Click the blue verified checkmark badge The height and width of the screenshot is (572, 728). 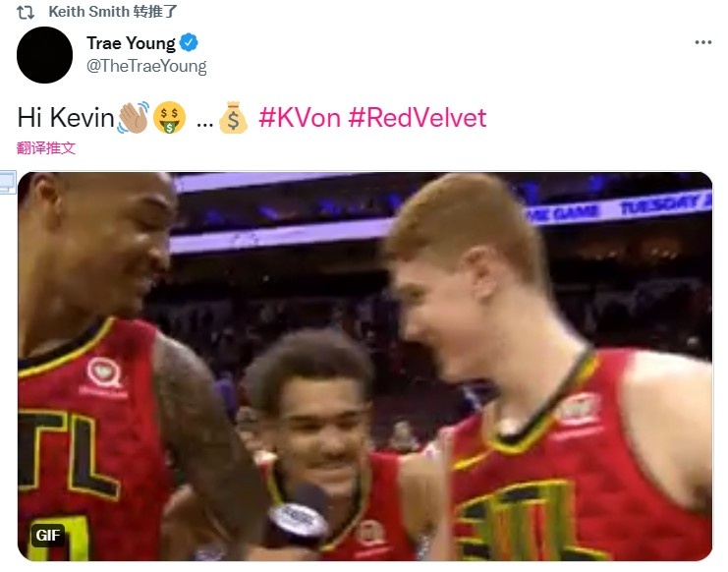[x=189, y=42]
